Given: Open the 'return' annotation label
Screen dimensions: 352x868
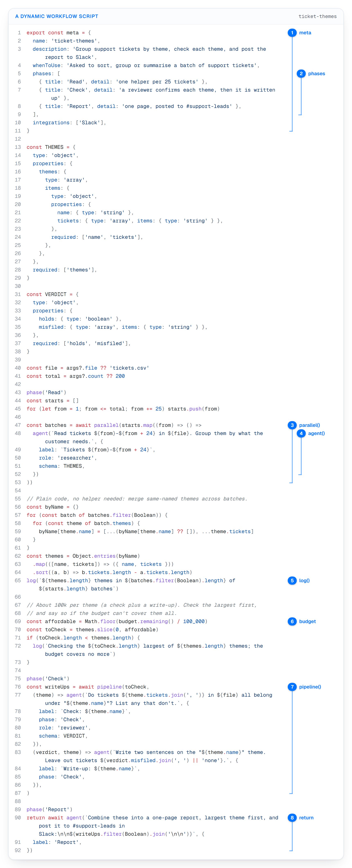Looking at the screenshot, I should [307, 818].
